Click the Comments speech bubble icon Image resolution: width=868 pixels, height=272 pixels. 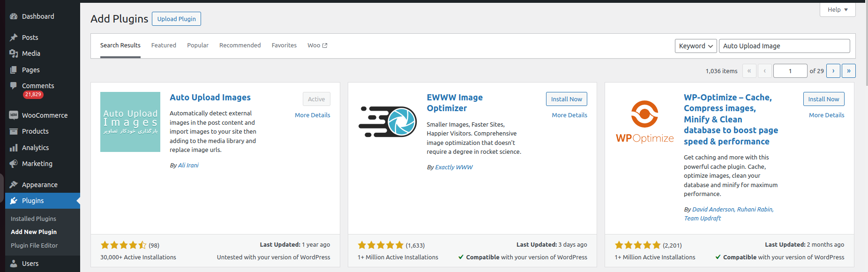point(14,86)
